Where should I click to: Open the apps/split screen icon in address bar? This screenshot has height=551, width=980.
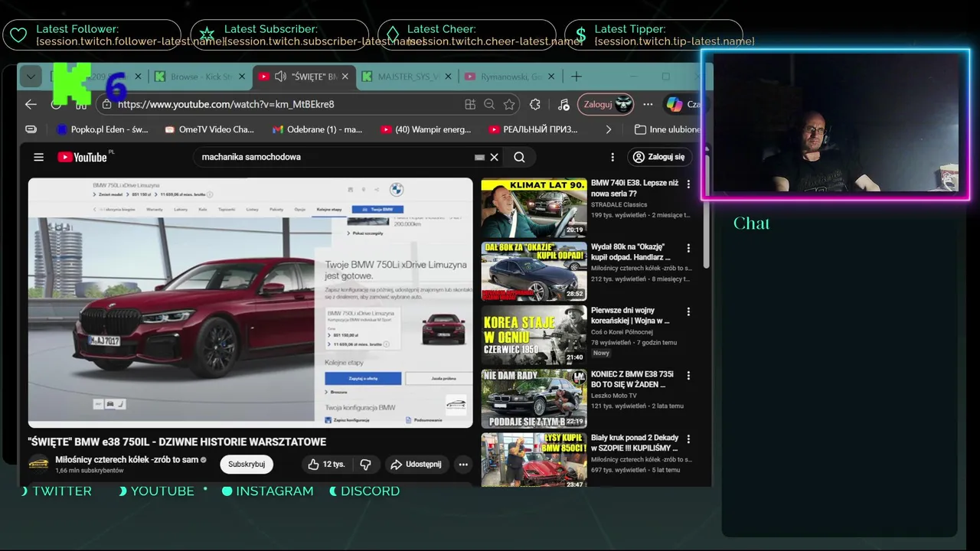[470, 104]
